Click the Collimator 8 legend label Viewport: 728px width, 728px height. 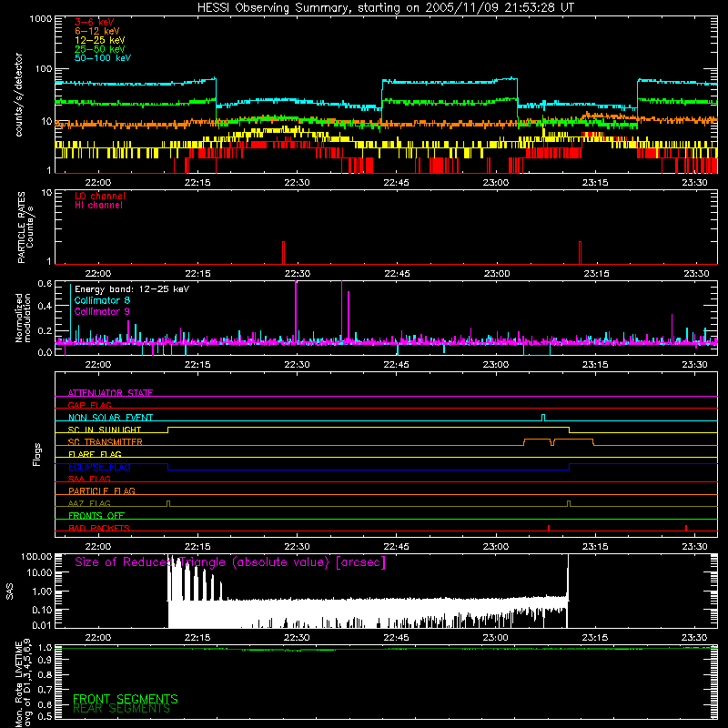102,300
